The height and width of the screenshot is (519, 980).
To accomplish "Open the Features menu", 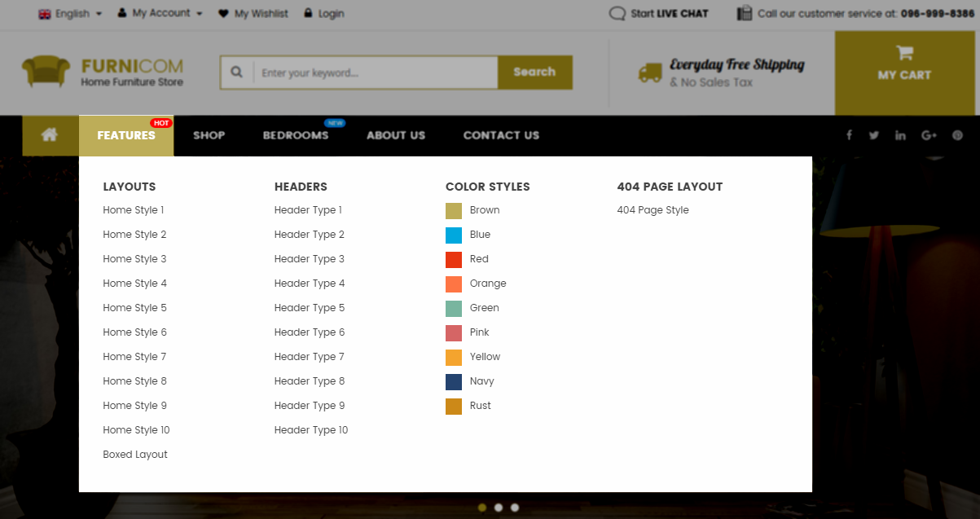I will click(x=126, y=135).
